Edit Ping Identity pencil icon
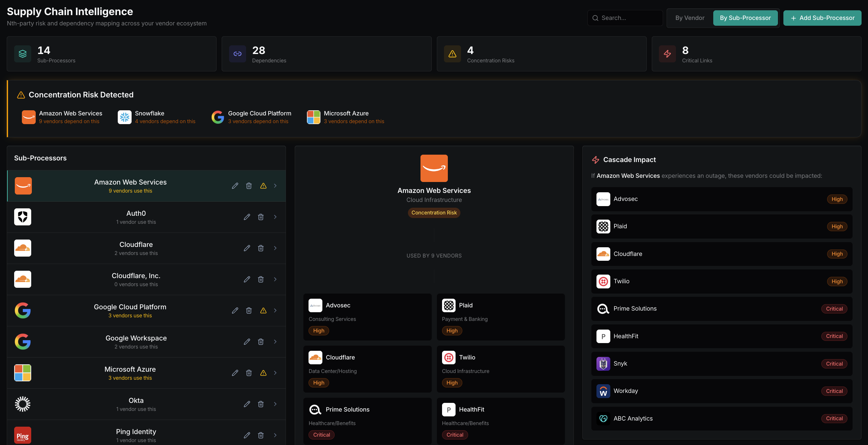 pyautogui.click(x=247, y=435)
